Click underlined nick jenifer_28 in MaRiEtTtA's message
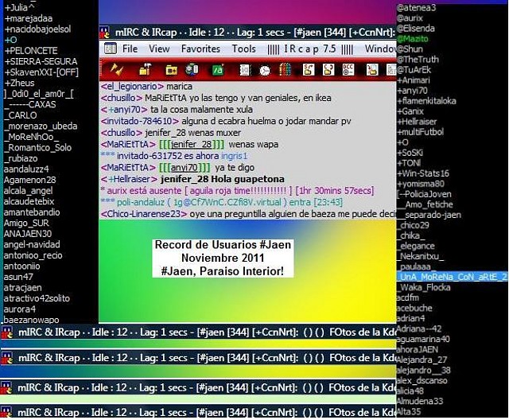 [x=192, y=144]
